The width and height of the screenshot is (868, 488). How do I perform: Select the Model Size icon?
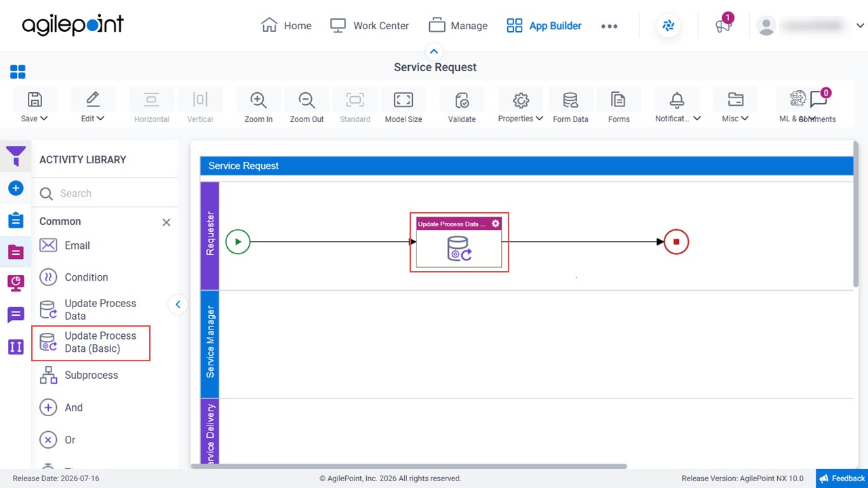(403, 100)
